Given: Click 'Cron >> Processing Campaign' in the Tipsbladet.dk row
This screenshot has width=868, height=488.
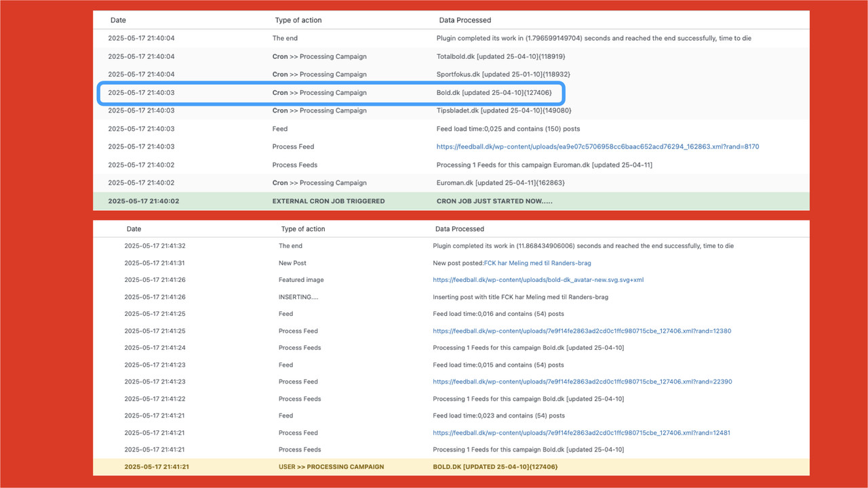Looking at the screenshot, I should (x=319, y=110).
